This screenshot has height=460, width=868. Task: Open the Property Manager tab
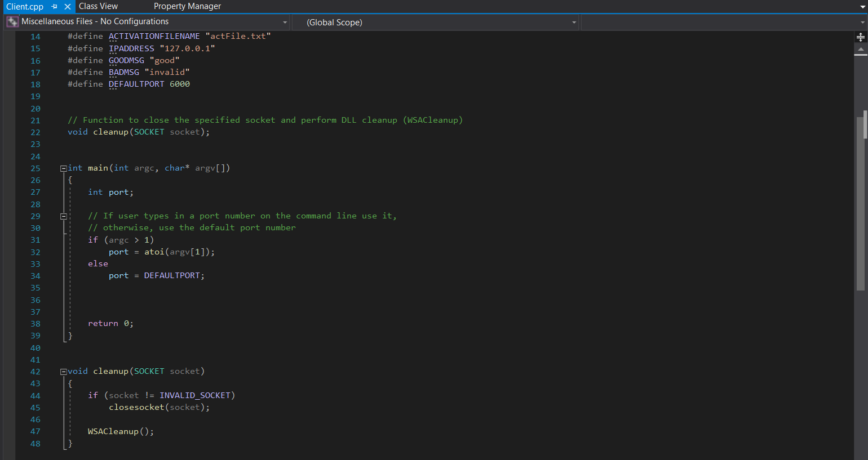[187, 6]
